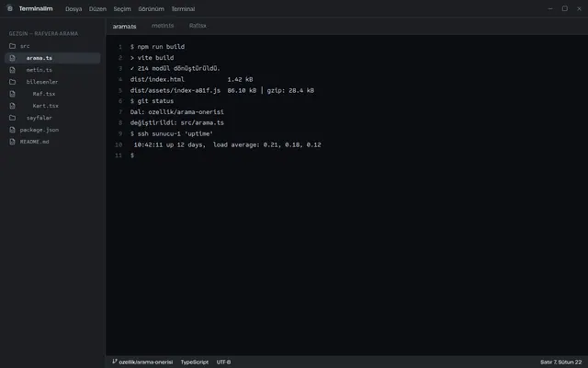The image size is (588, 368).
Task: Open the Dosya menu
Action: tap(73, 8)
